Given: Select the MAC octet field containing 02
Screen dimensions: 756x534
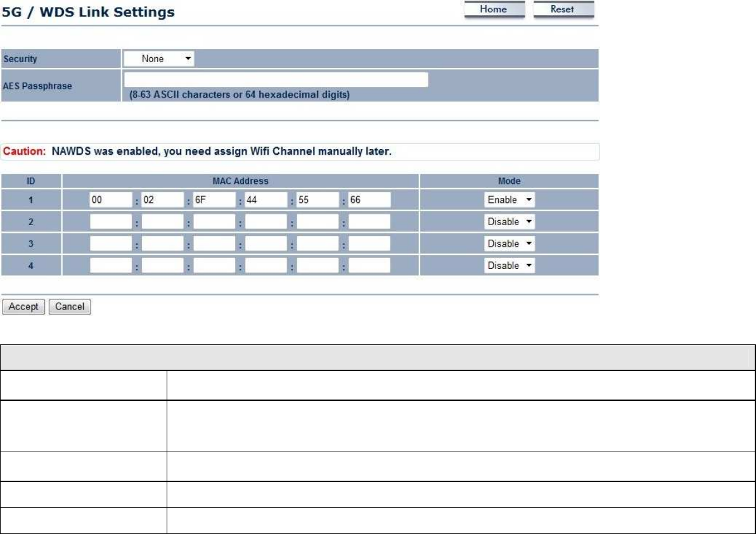Looking at the screenshot, I should (x=162, y=200).
